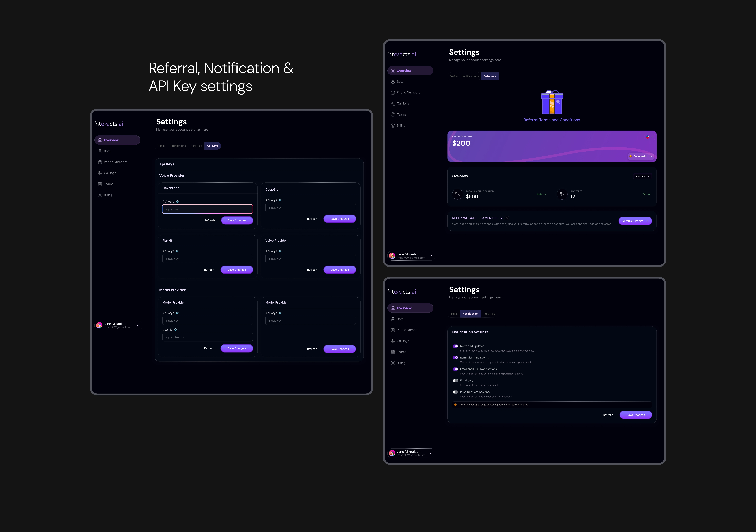Click info icon beside DeepGram Api keys
The height and width of the screenshot is (532, 756).
(280, 200)
